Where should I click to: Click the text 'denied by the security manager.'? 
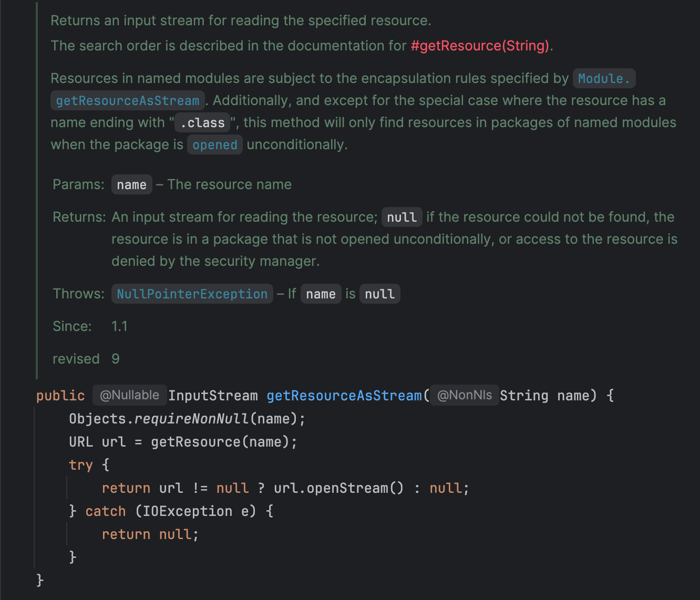(x=215, y=261)
